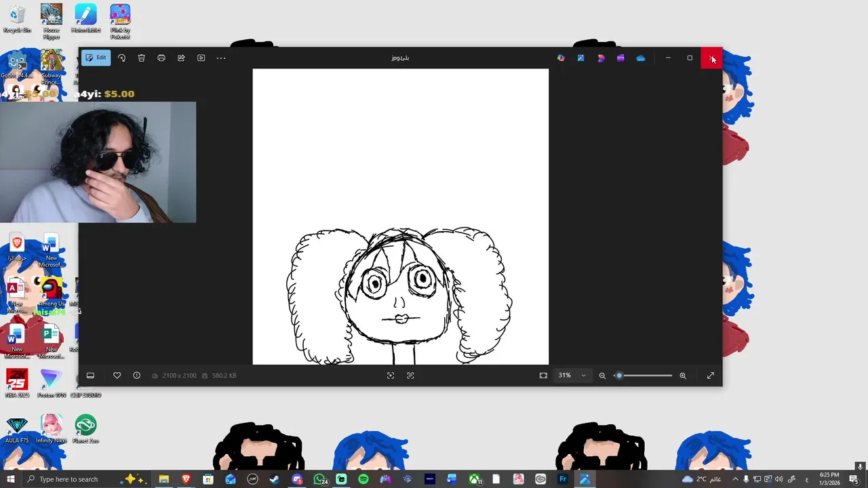Open Brave browser from the taskbar
Viewport: 868px width, 488px height.
(x=186, y=479)
